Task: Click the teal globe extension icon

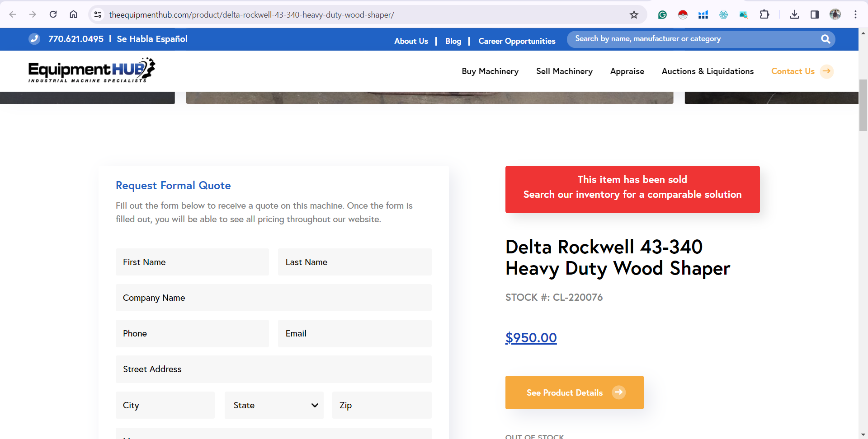Action: [x=723, y=14]
